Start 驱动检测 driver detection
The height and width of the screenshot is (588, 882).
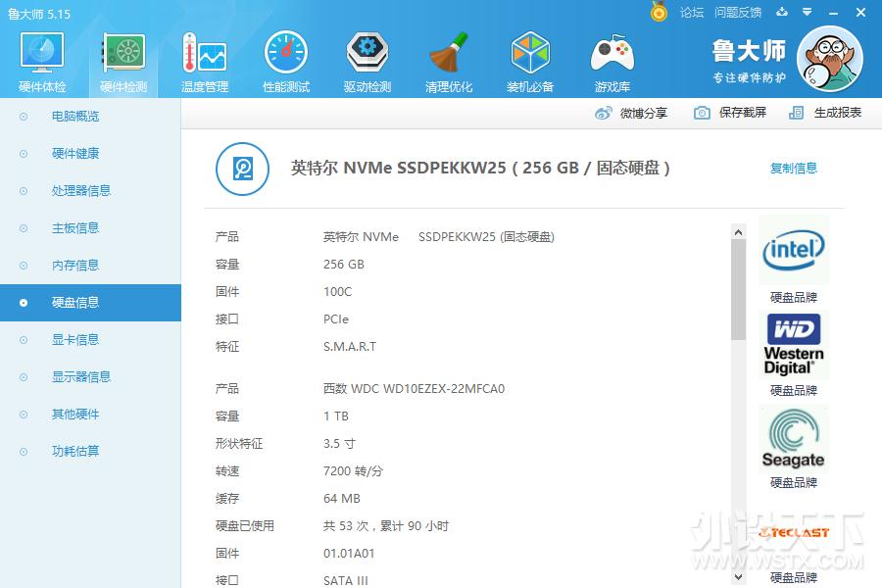coord(367,59)
